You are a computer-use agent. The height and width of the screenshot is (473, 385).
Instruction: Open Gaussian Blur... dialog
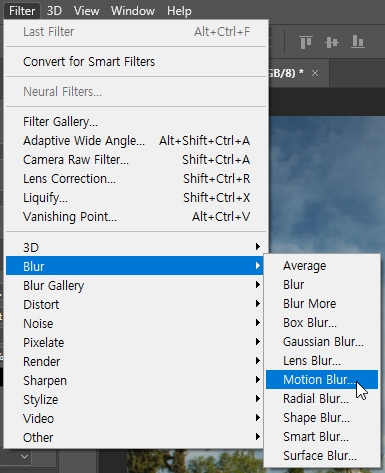tap(322, 342)
